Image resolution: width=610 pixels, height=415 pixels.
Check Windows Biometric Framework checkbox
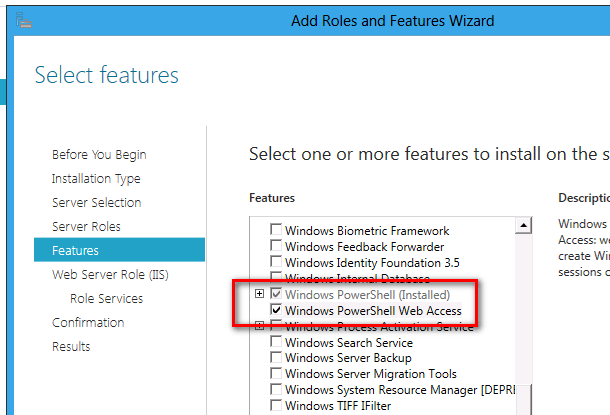click(277, 231)
